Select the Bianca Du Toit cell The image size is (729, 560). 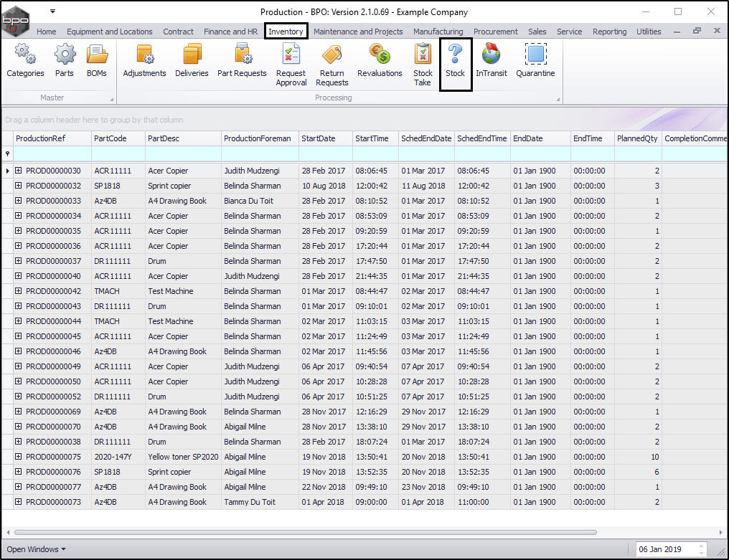coord(260,201)
